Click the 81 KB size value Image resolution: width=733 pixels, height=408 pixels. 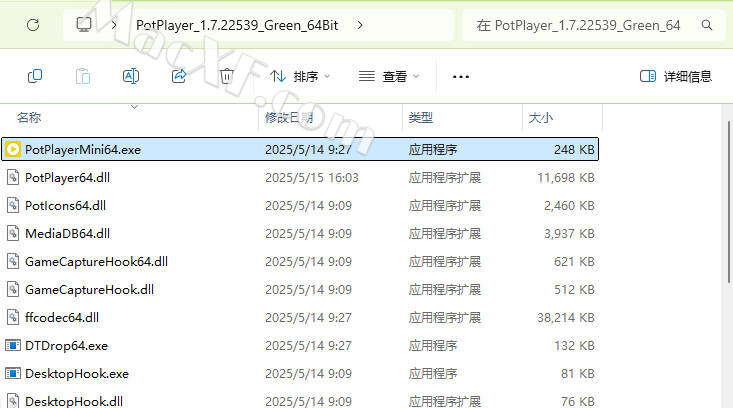pyautogui.click(x=578, y=374)
